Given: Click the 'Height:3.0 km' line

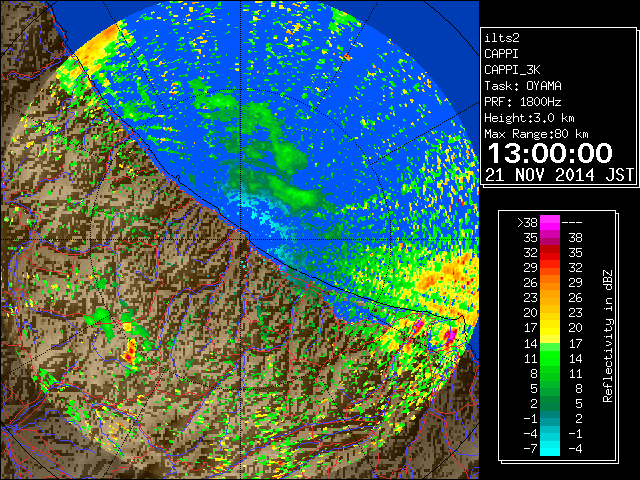Looking at the screenshot, I should pos(529,118).
